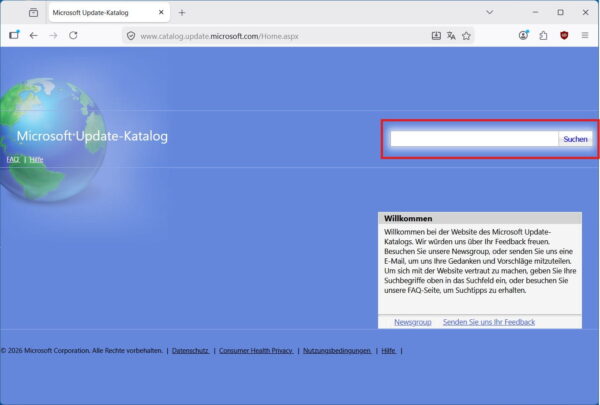Bookmark this page with star icon
Viewport: 600px width, 405px height.
coord(466,36)
